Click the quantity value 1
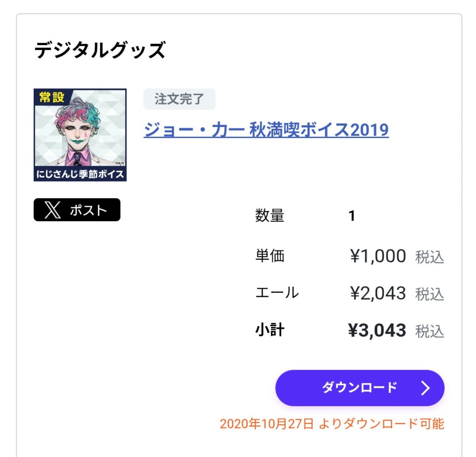The height and width of the screenshot is (457, 476). pyautogui.click(x=351, y=216)
